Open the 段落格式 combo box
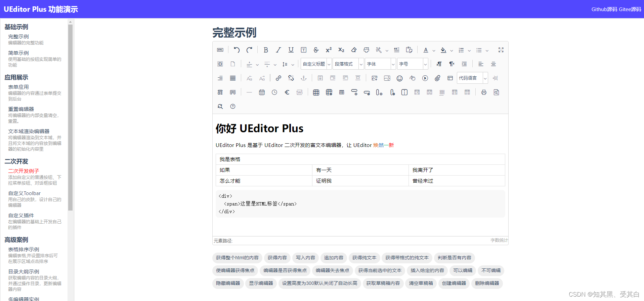Image resolution: width=644 pixels, height=301 pixels. (348, 64)
